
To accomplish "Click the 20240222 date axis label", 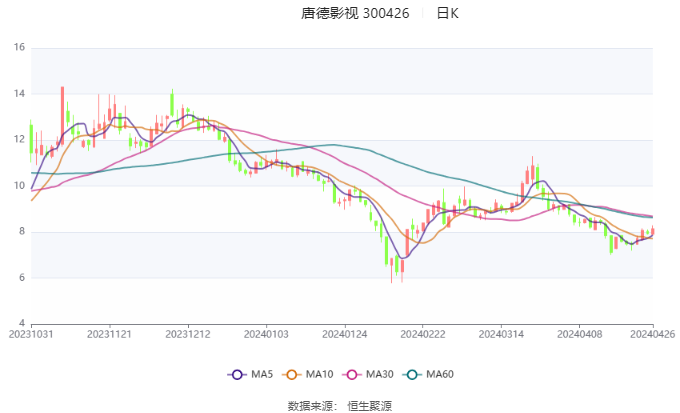I will (423, 334).
